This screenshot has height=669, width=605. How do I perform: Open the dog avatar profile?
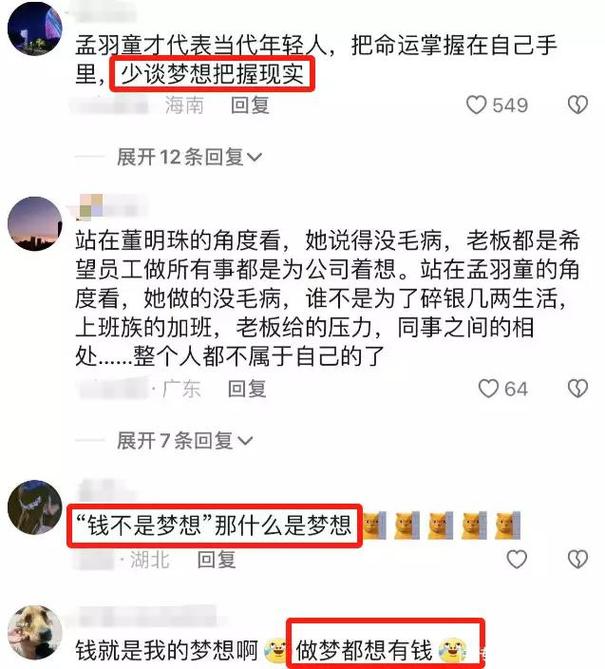tap(35, 631)
